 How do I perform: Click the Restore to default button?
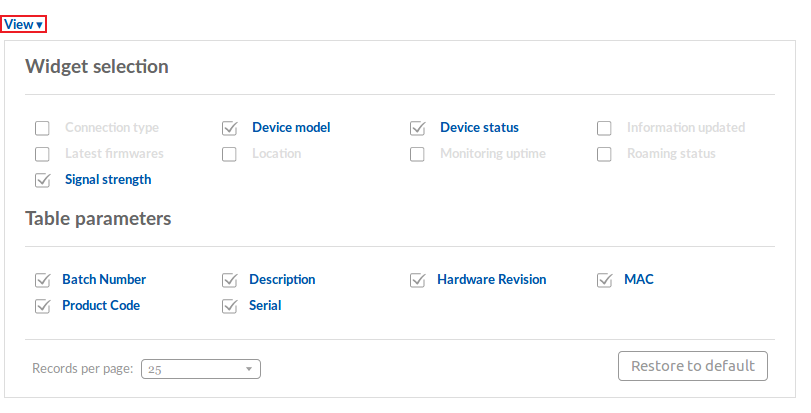click(x=693, y=366)
